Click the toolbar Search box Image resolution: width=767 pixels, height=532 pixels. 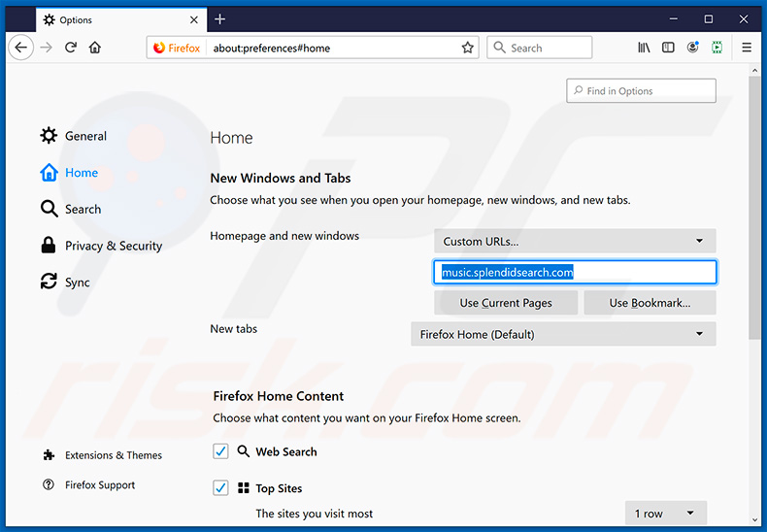coord(539,48)
